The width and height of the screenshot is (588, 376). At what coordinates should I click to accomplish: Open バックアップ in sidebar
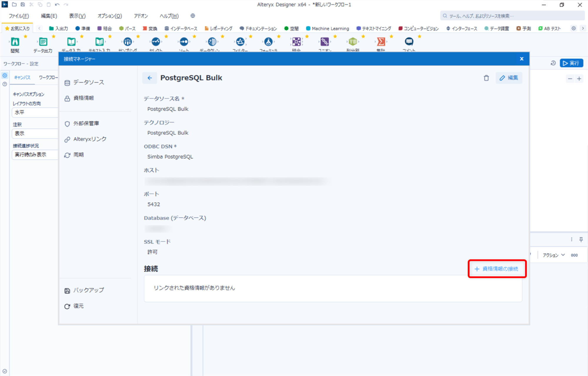click(84, 290)
